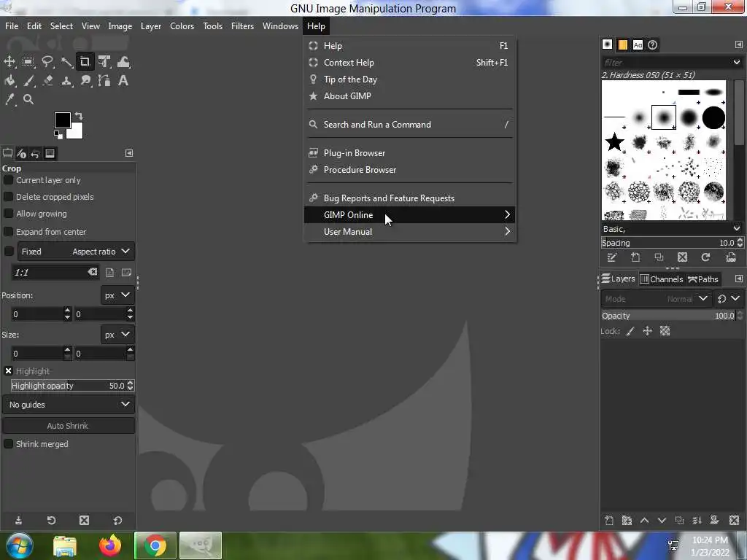Select the Unified Transform tool
Screen dimensions: 747x560
(104, 62)
